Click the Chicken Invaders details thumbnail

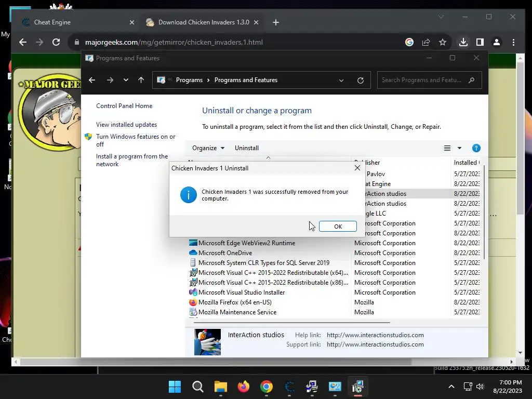coord(207,342)
